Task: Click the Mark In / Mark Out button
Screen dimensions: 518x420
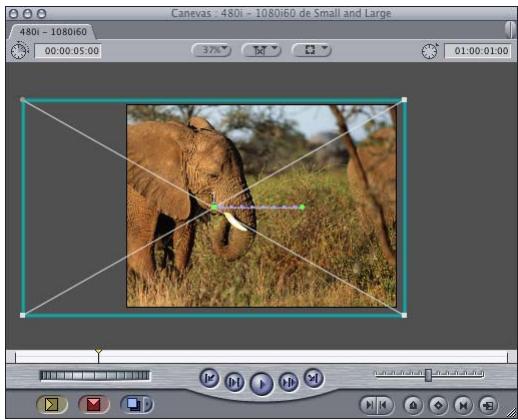Action: point(377,405)
